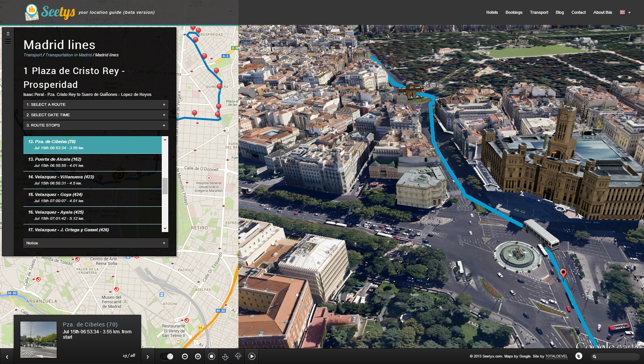
Task: Click the red stop marker on the 3D view
Action: pyautogui.click(x=563, y=274)
